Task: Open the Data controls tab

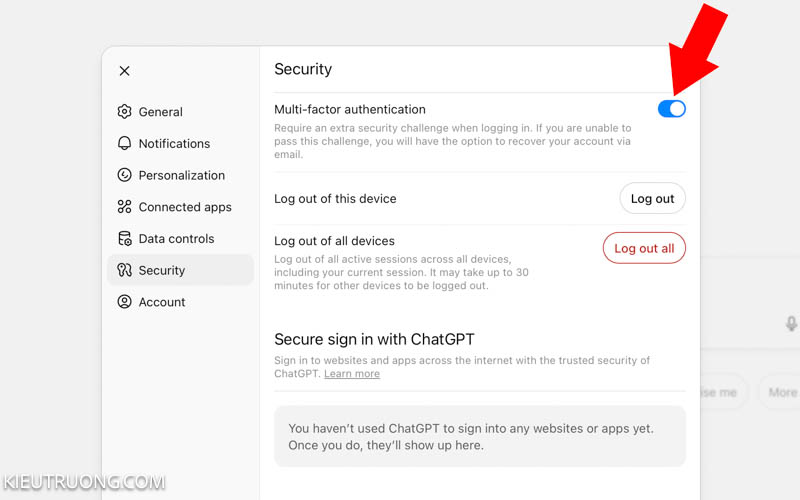Action: (x=176, y=239)
